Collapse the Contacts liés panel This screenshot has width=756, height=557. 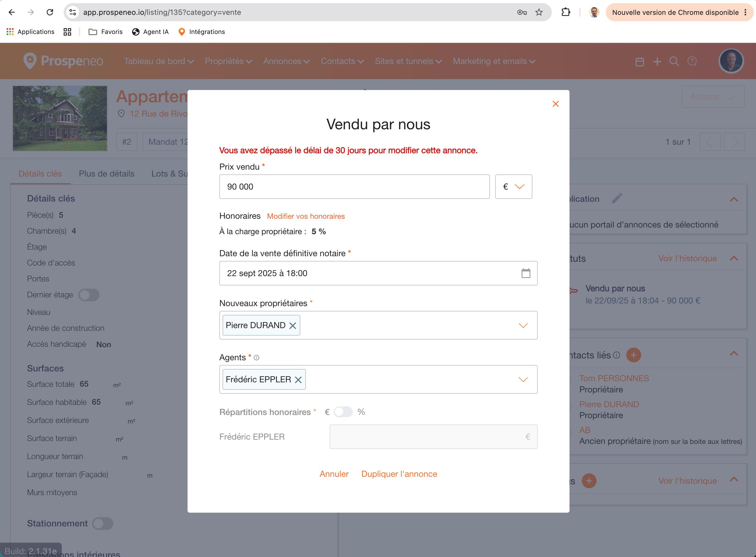[734, 353]
